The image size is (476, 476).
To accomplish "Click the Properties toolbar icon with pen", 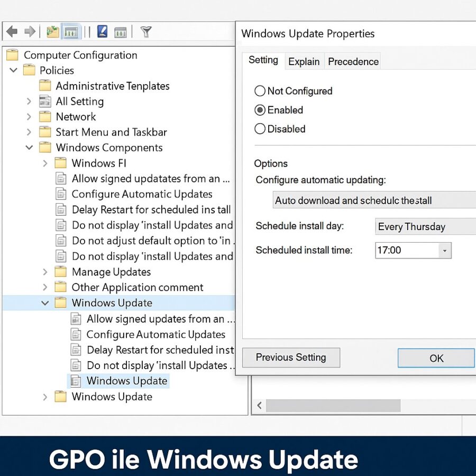I will click(x=102, y=32).
